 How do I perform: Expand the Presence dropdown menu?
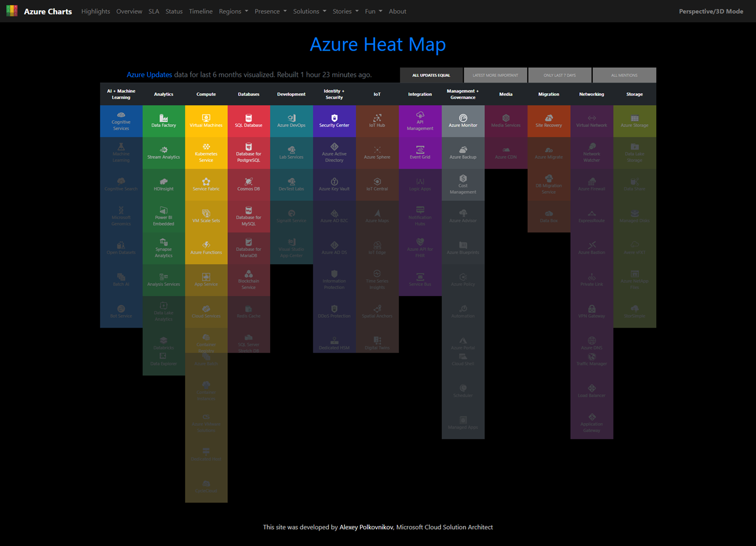click(271, 11)
